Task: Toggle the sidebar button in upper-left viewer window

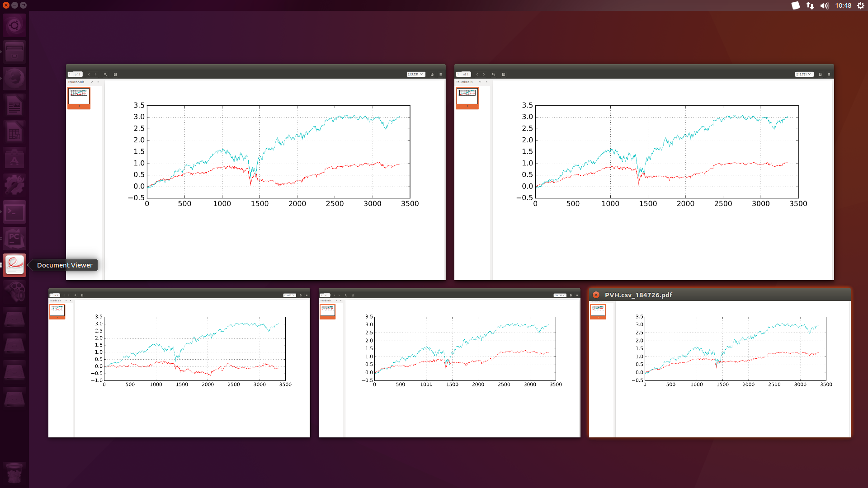Action: click(115, 75)
